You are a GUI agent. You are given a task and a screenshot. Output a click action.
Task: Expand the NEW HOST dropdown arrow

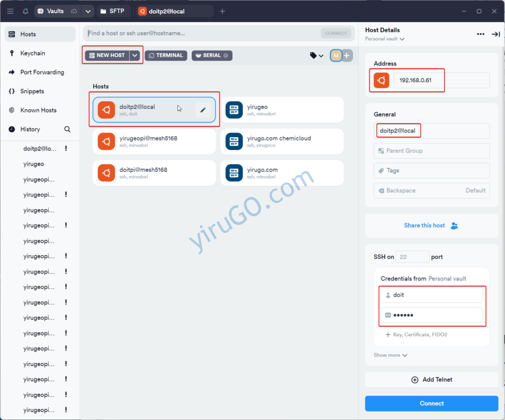coord(135,55)
